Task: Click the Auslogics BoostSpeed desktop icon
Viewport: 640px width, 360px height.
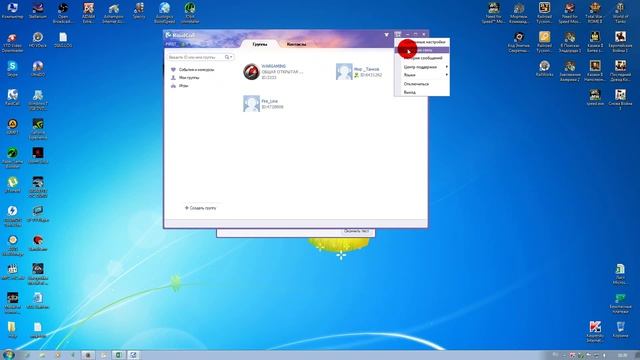Action: (164, 12)
